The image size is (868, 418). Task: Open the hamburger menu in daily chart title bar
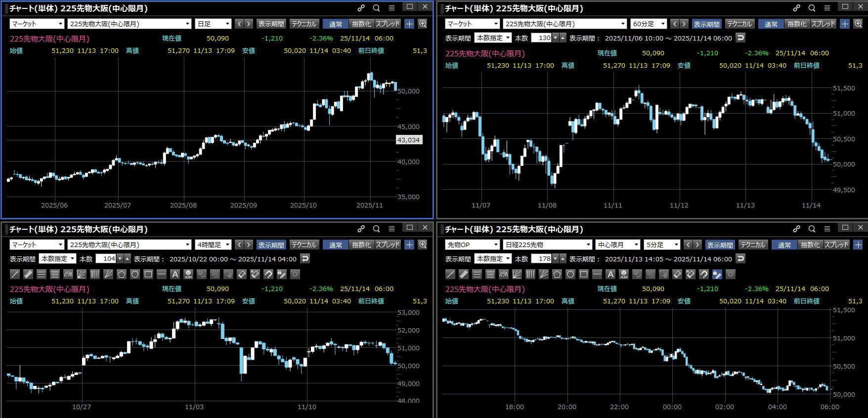click(391, 8)
